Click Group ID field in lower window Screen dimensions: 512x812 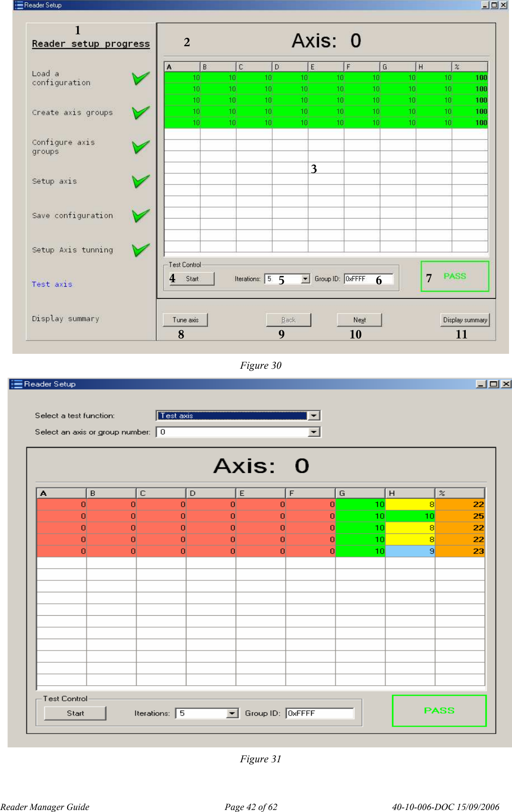click(x=320, y=713)
